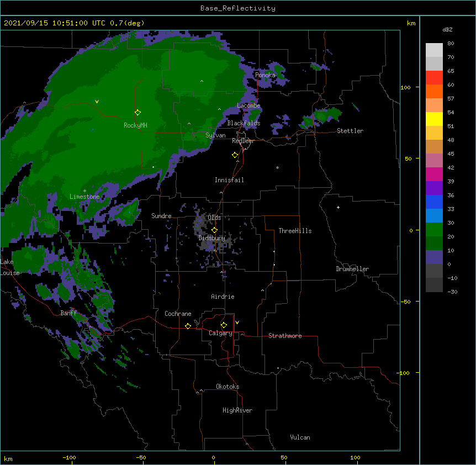Pick the pink 42-45 dBZ legend swatch
476x465 pixels.
(434, 161)
